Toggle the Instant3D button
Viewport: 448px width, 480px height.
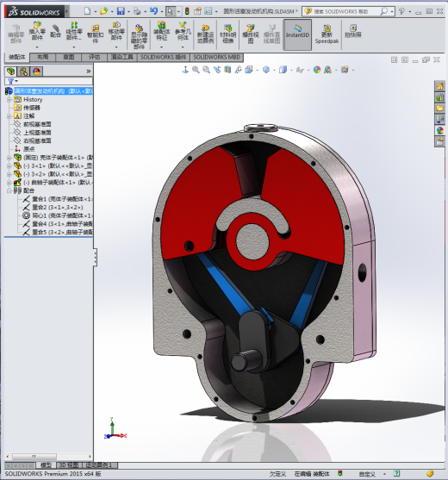(x=297, y=34)
